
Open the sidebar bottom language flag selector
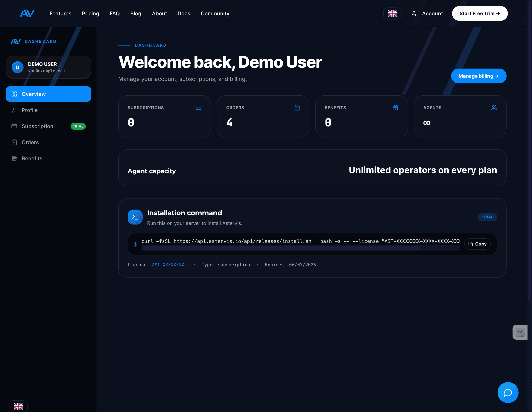18,406
